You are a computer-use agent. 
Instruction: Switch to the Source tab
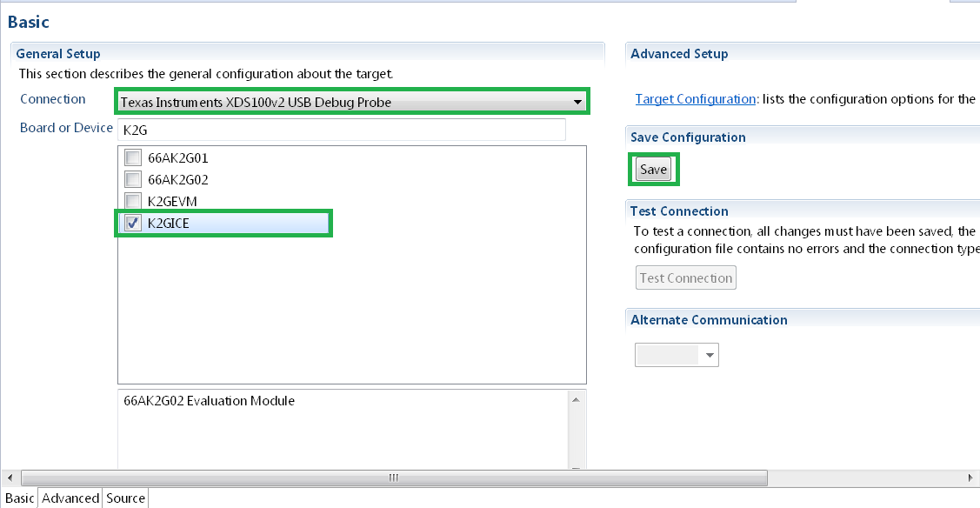pyautogui.click(x=125, y=498)
